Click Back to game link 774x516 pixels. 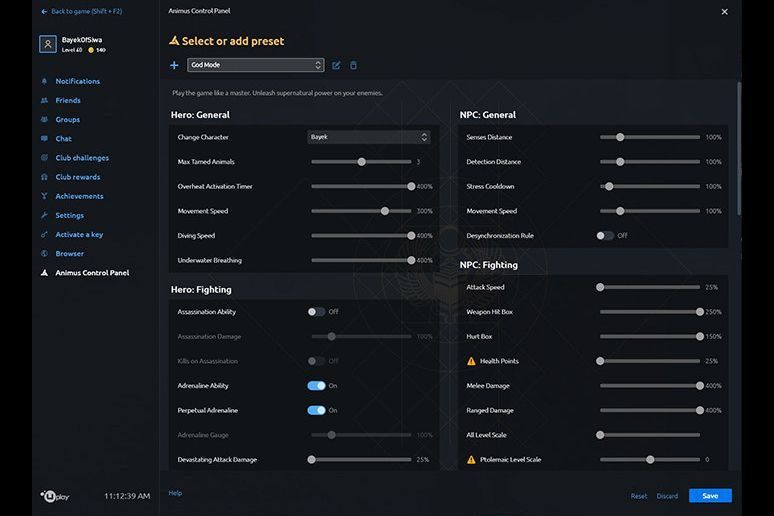tap(86, 11)
